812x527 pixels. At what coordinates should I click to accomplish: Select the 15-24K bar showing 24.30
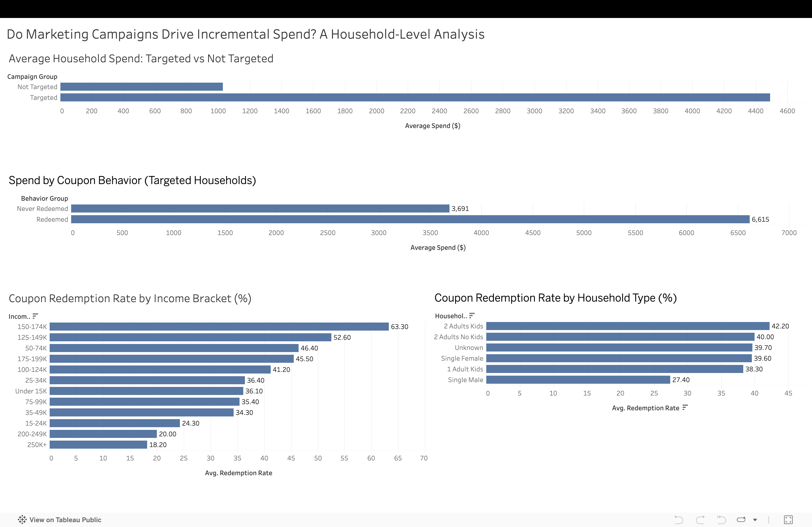pos(115,423)
